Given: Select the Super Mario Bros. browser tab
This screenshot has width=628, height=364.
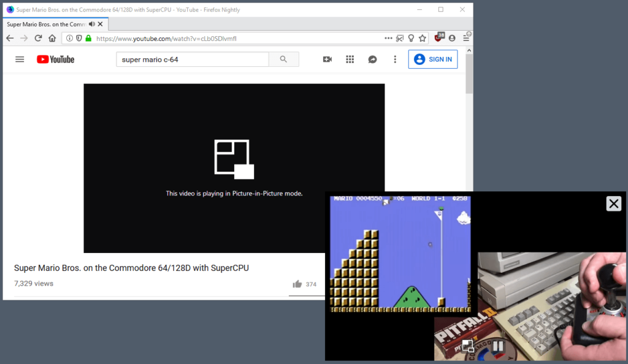Looking at the screenshot, I should pyautogui.click(x=46, y=24).
